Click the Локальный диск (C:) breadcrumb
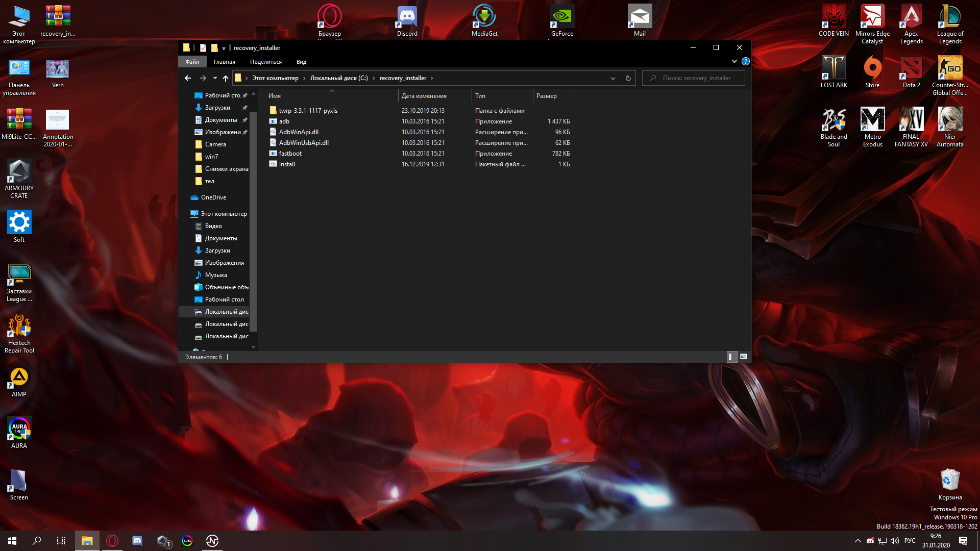The width and height of the screenshot is (980, 551). pyautogui.click(x=339, y=78)
